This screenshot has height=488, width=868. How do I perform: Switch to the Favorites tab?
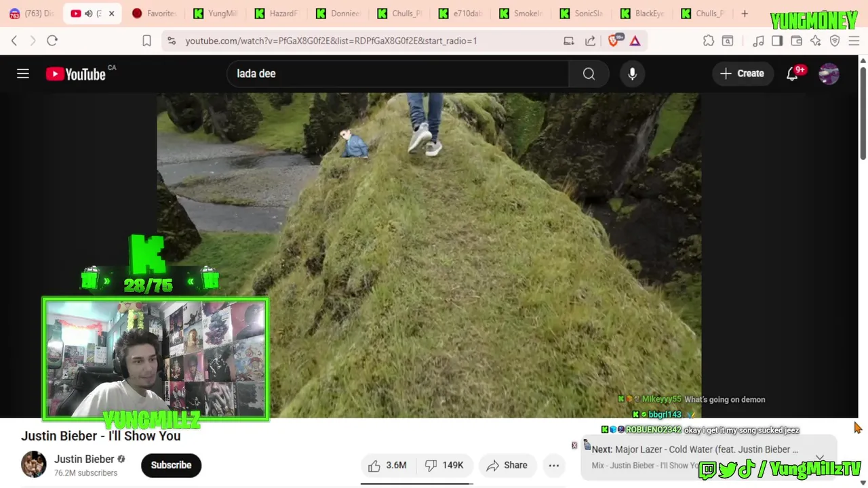(x=155, y=14)
